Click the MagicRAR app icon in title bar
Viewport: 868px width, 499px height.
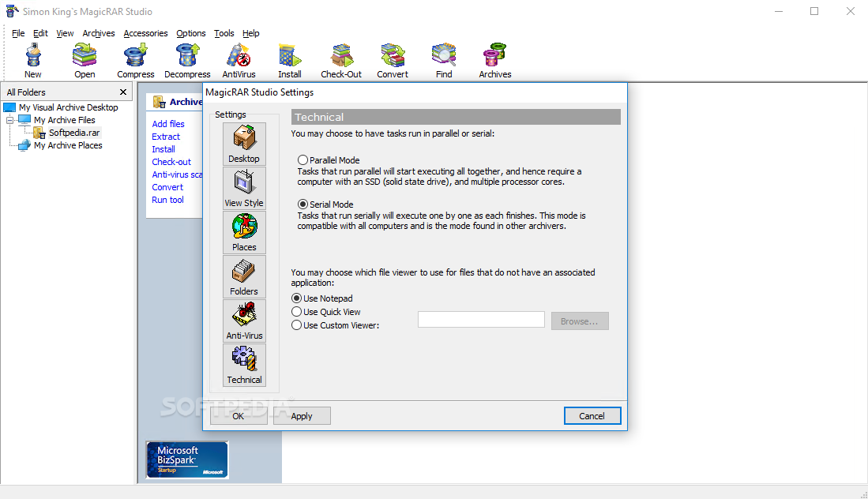click(x=11, y=11)
